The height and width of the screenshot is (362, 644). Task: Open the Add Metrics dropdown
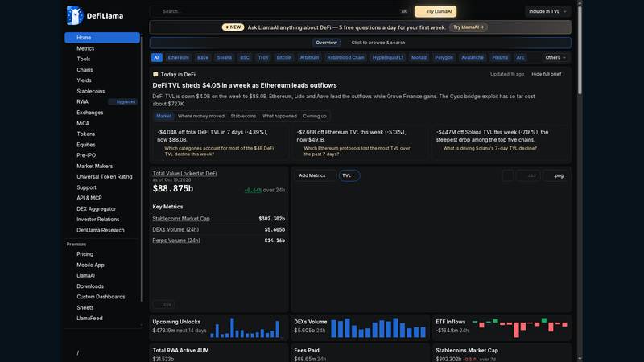[315, 175]
